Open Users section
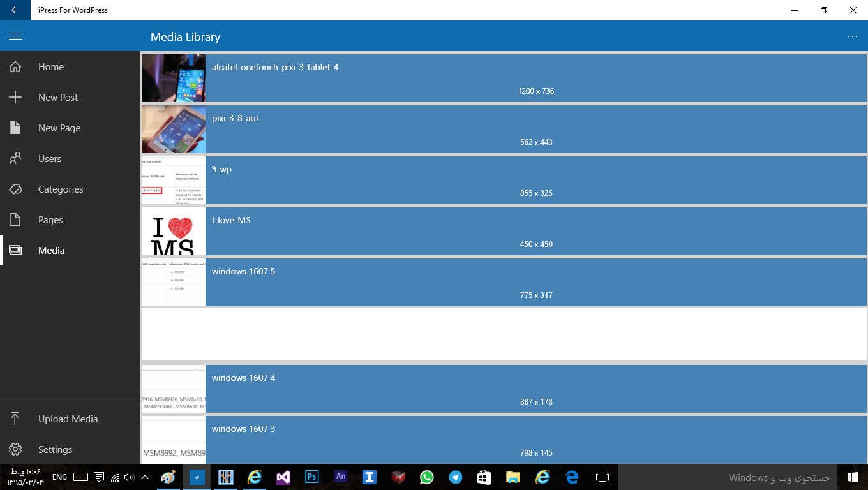This screenshot has height=490, width=868. (50, 159)
